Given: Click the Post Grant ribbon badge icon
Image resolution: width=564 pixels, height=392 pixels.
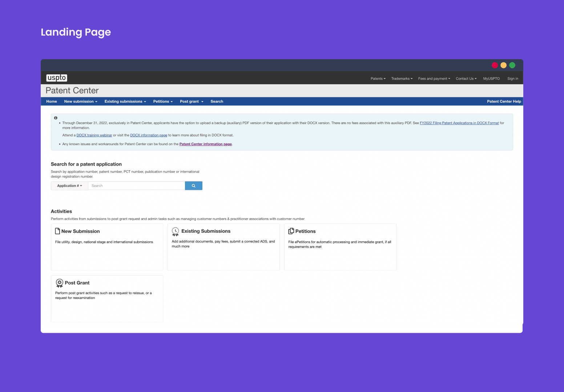Looking at the screenshot, I should (x=60, y=283).
